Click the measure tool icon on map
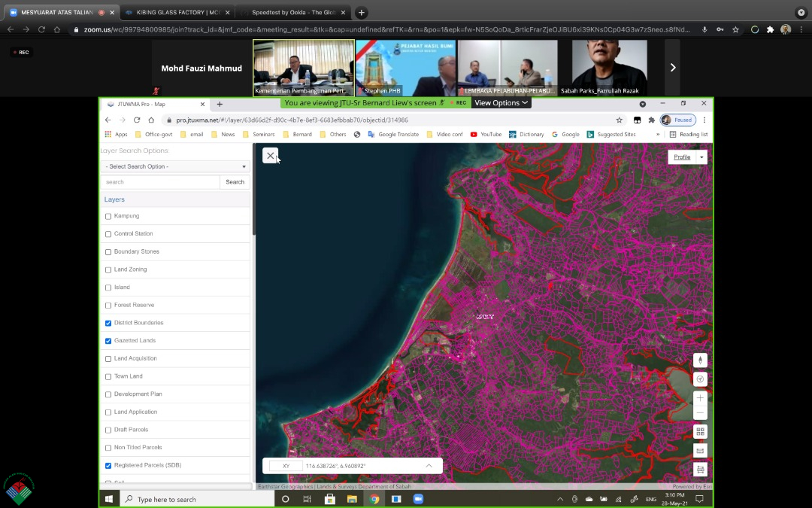The width and height of the screenshot is (812, 508). [700, 451]
